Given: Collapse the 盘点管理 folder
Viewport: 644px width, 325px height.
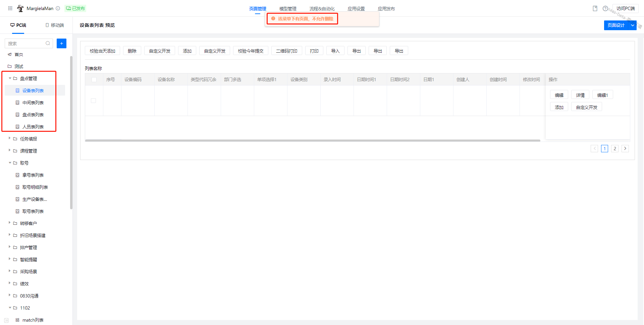Looking at the screenshot, I should 10,78.
